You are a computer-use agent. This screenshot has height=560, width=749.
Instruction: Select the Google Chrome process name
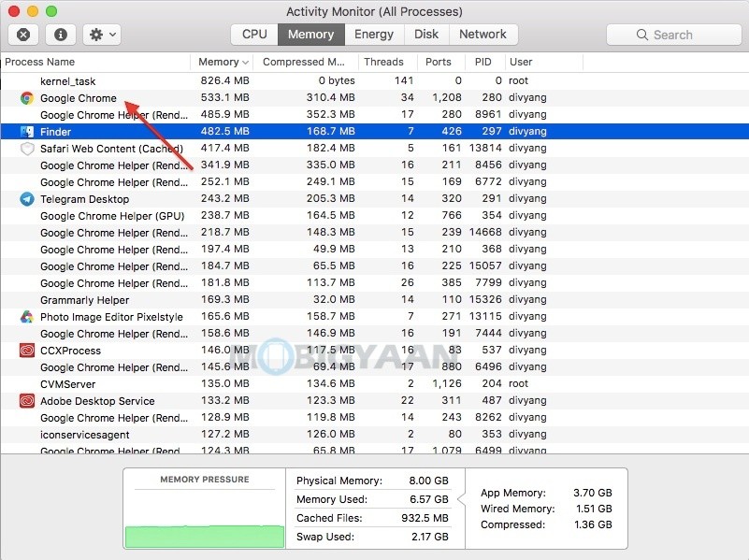click(79, 98)
